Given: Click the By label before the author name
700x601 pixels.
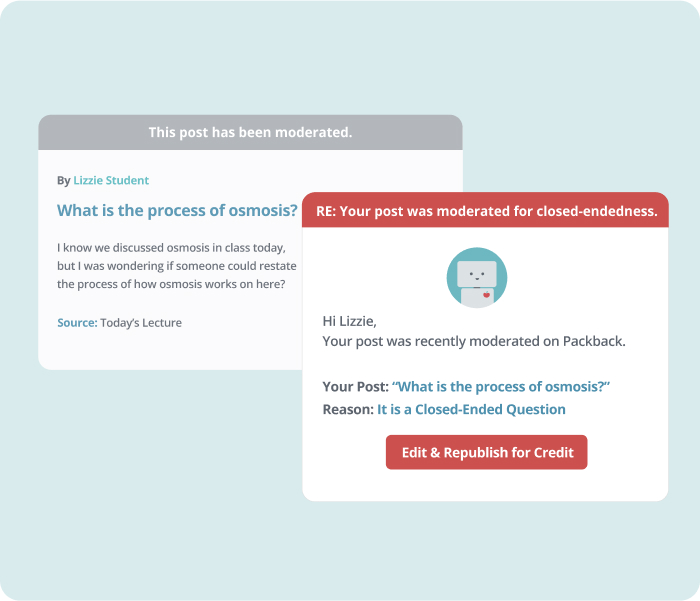Looking at the screenshot, I should click(x=63, y=180).
